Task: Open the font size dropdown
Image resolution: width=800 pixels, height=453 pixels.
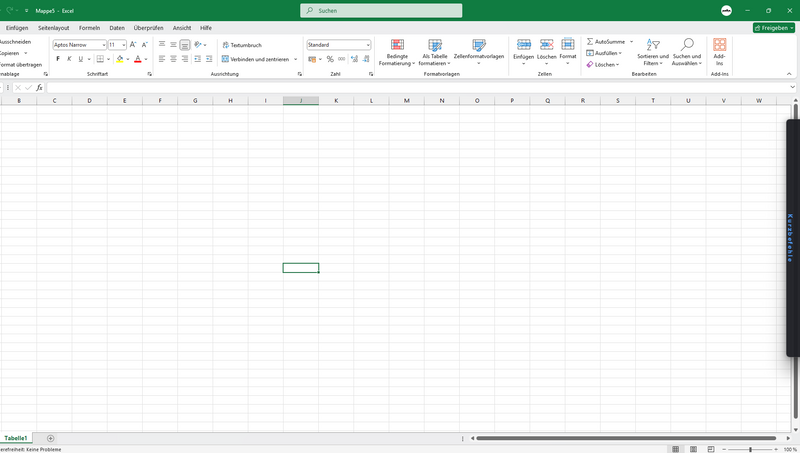Action: coord(123,45)
